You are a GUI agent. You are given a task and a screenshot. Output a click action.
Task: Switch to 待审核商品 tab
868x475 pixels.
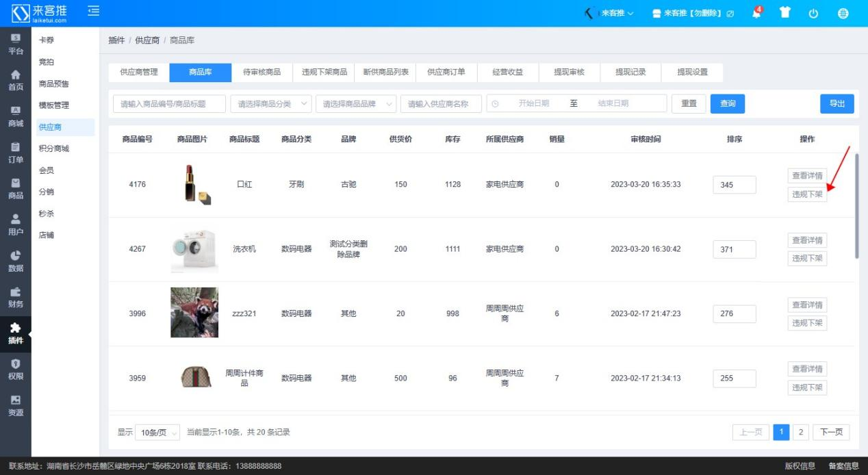coord(261,72)
